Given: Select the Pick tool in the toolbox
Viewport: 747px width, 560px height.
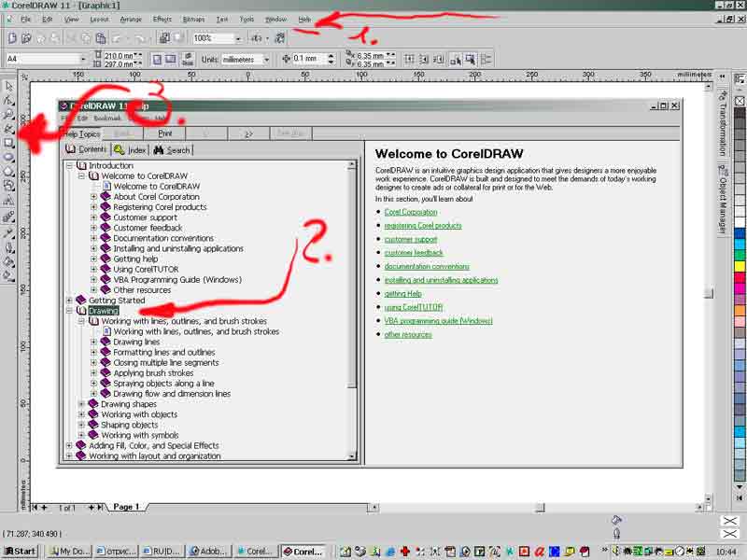Looking at the screenshot, I should 8,86.
